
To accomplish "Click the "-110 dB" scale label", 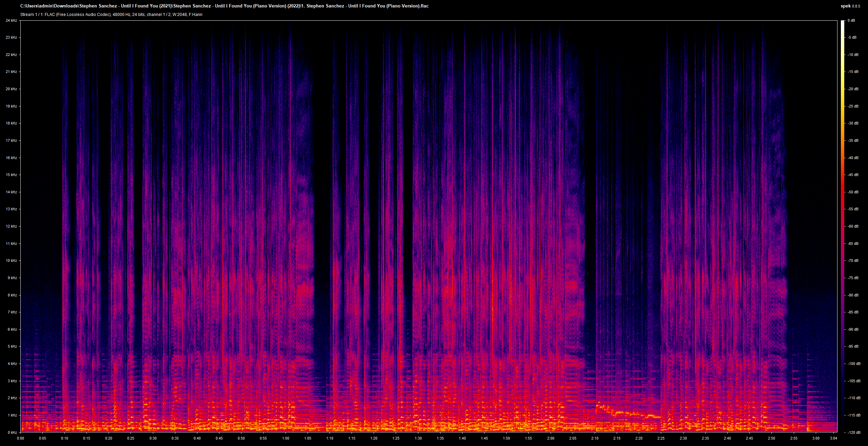I will pos(854,398).
